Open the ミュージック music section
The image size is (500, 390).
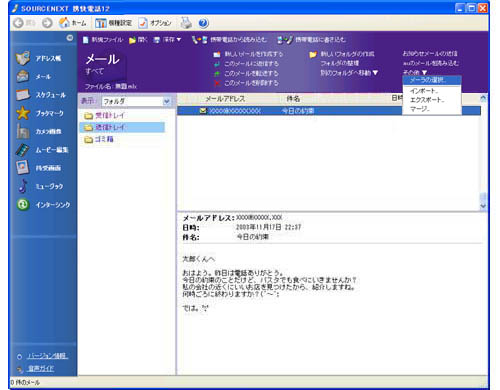click(40, 186)
